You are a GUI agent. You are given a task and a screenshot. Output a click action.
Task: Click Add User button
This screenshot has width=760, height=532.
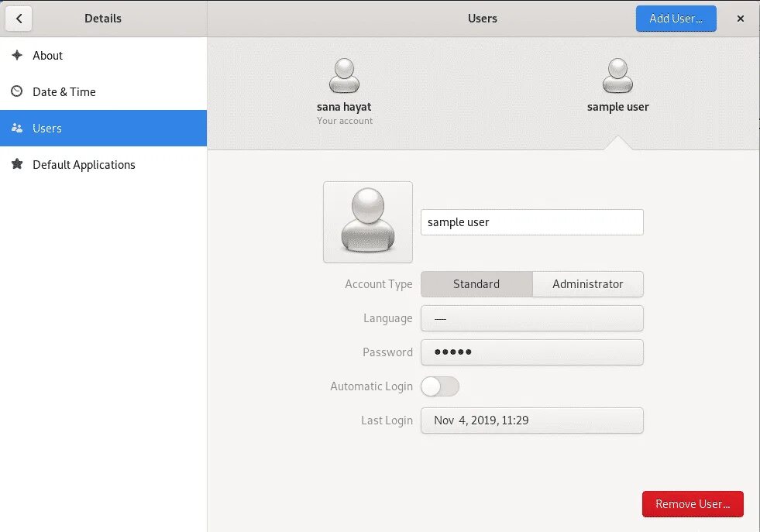[676, 19]
